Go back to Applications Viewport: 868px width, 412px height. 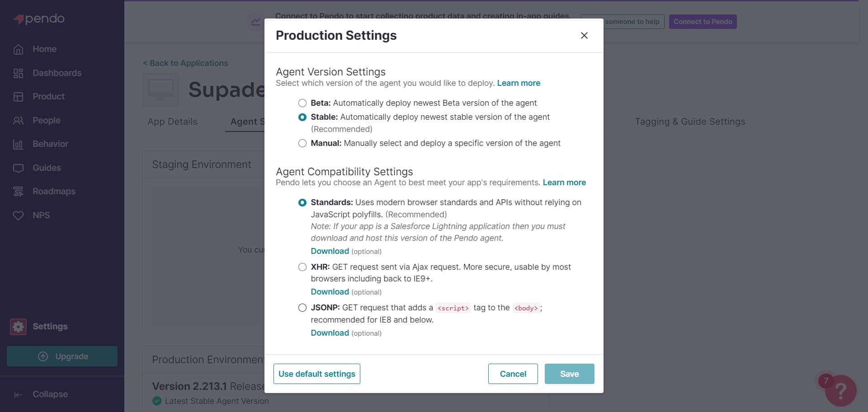tap(185, 63)
